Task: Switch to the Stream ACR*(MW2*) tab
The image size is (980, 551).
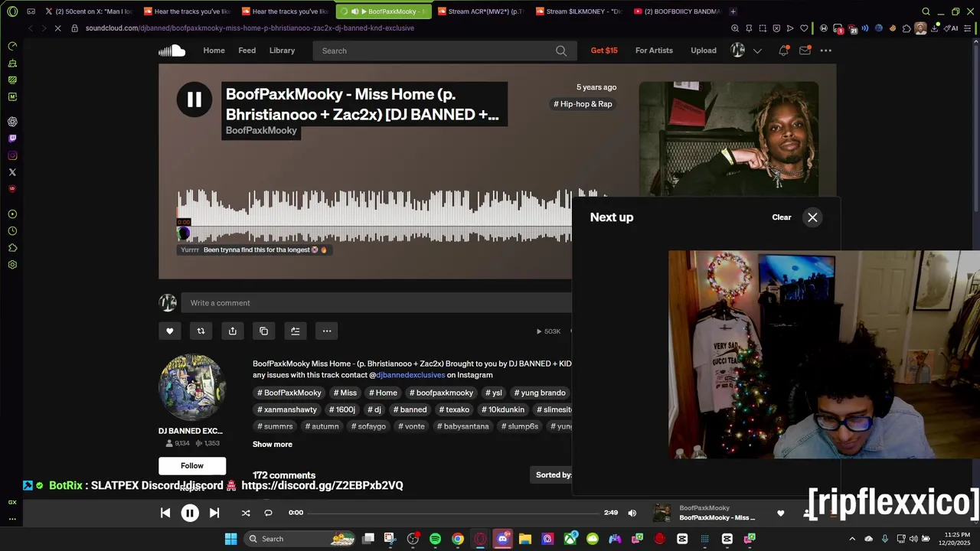Action: (482, 11)
